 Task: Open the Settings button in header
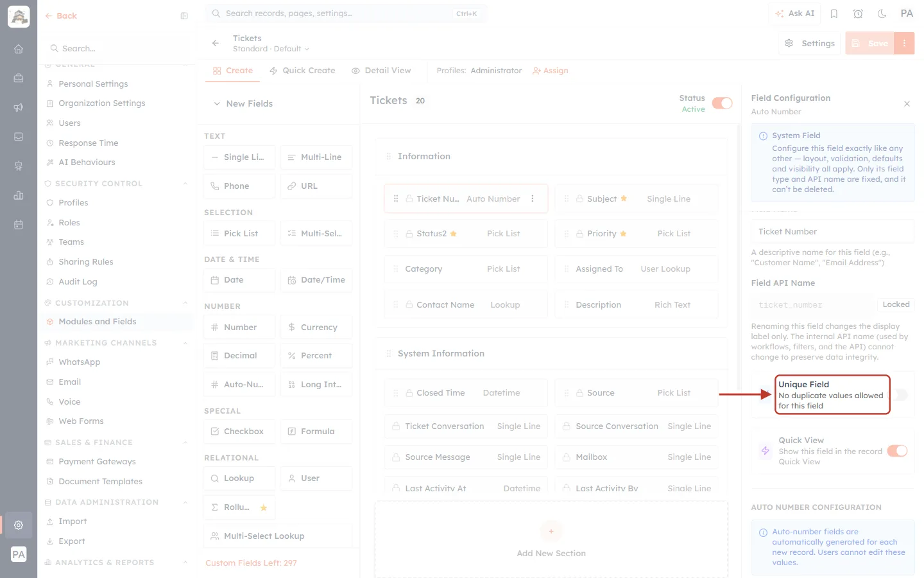coord(810,43)
